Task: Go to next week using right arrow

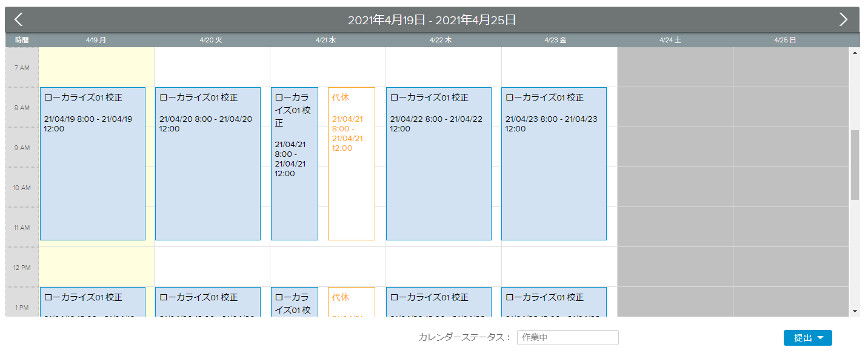Action: [x=843, y=19]
